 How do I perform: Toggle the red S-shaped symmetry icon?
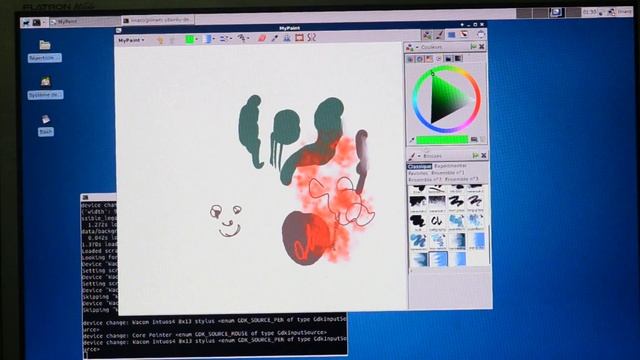point(312,38)
